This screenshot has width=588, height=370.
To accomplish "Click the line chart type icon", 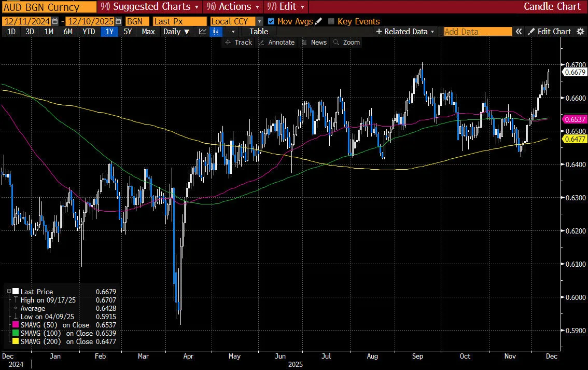I will click(202, 32).
